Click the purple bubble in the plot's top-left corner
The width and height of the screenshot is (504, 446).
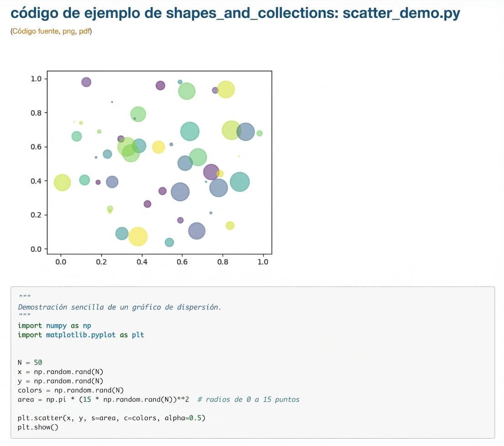86,82
